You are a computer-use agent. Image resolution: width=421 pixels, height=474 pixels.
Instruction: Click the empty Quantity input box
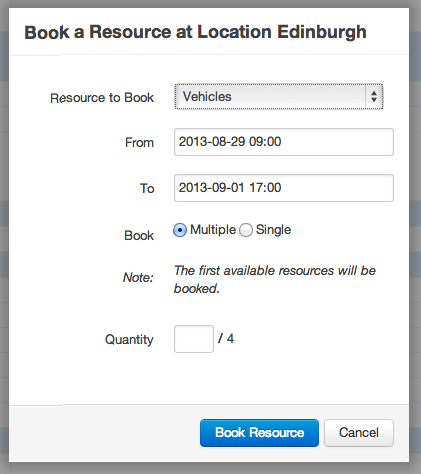coord(194,339)
